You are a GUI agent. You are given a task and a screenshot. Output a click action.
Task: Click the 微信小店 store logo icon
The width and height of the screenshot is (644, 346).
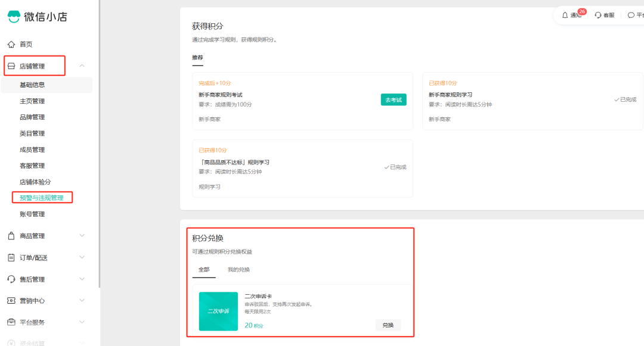(15, 17)
